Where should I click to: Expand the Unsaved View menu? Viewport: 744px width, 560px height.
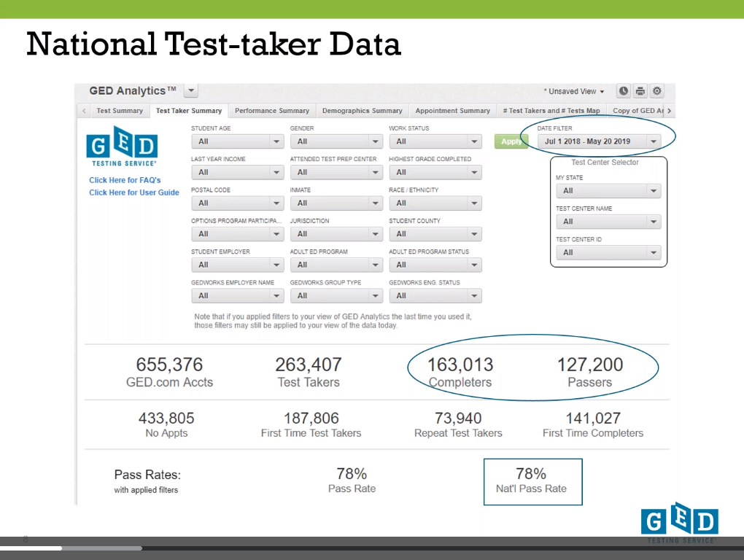576,92
